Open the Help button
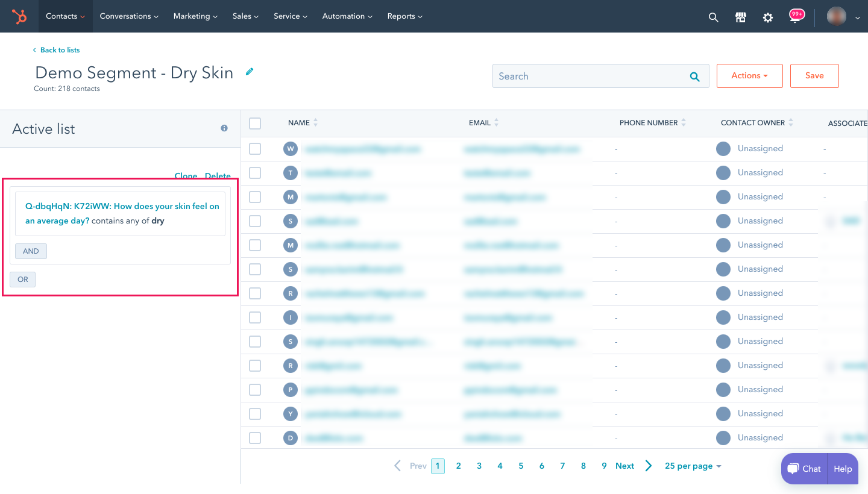 [x=843, y=469]
